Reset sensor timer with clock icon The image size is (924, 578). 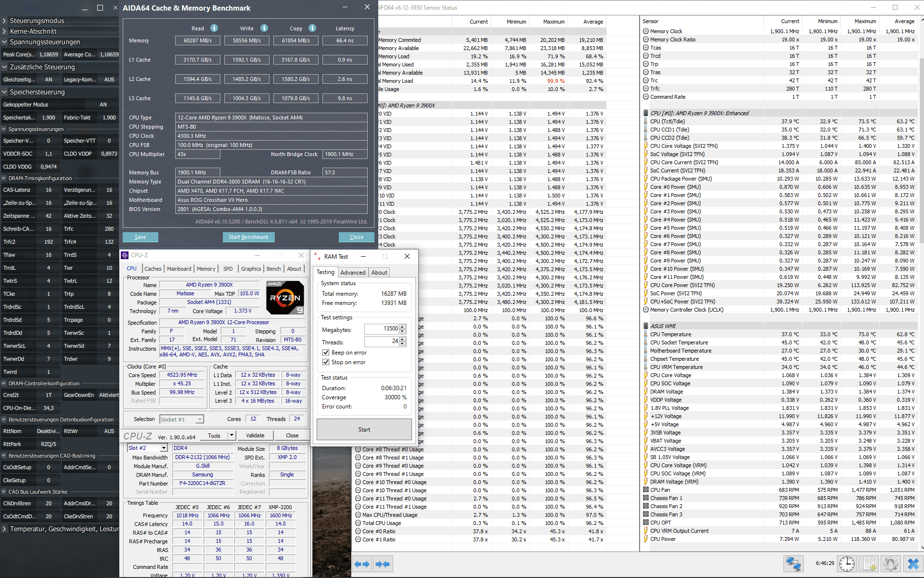pyautogui.click(x=847, y=564)
